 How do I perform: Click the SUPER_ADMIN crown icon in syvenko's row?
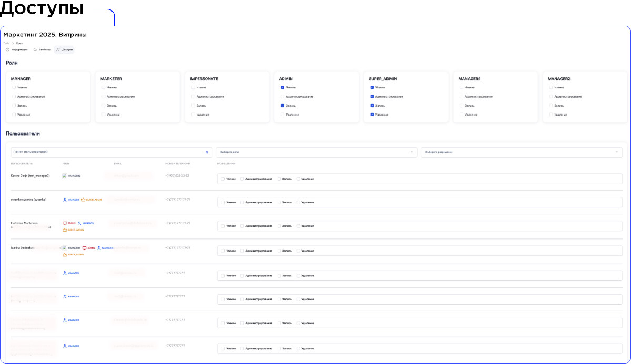point(83,200)
